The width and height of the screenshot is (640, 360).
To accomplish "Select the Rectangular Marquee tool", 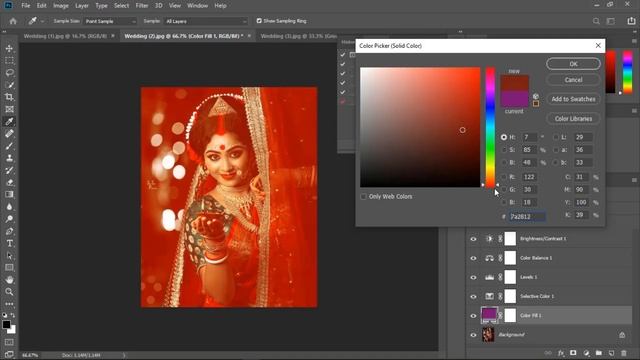I will coord(9,61).
